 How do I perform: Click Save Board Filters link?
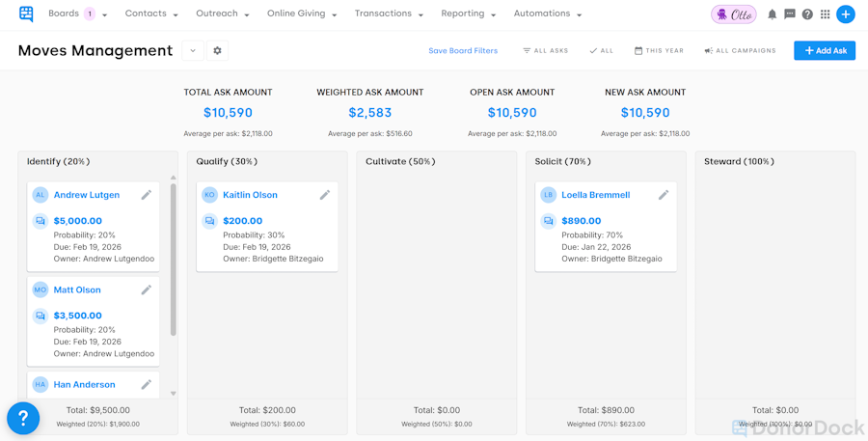463,50
